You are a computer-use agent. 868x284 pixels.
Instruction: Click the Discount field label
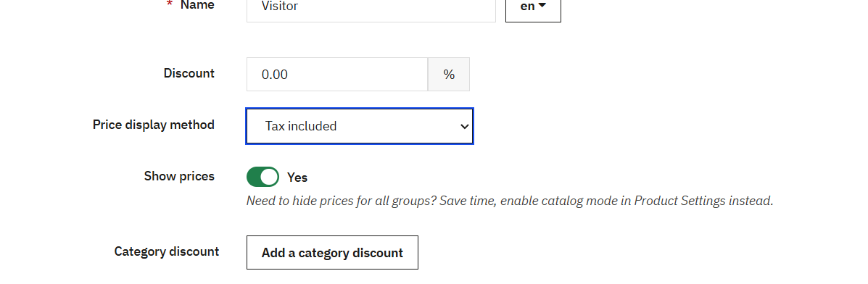click(x=189, y=73)
